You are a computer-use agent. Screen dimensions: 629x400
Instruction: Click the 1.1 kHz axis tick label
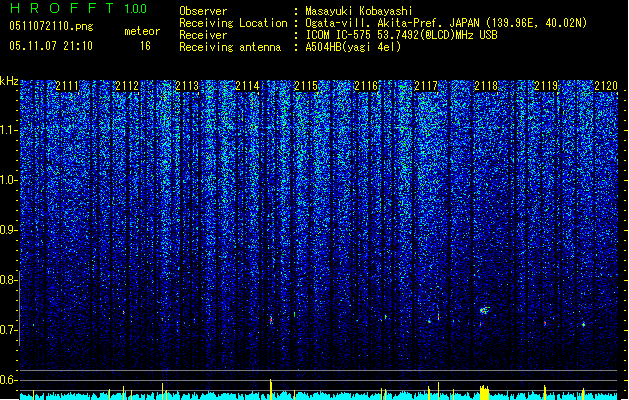tap(8, 130)
